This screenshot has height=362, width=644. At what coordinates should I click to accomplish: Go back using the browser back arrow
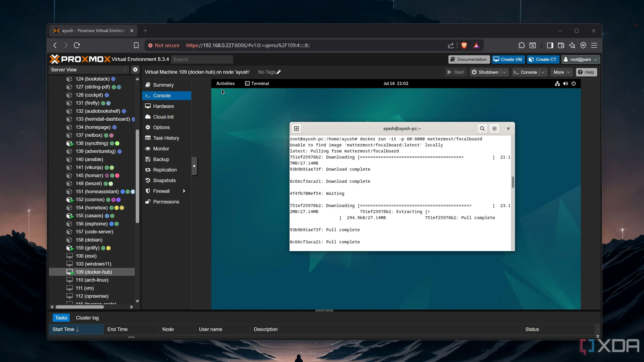coord(55,45)
